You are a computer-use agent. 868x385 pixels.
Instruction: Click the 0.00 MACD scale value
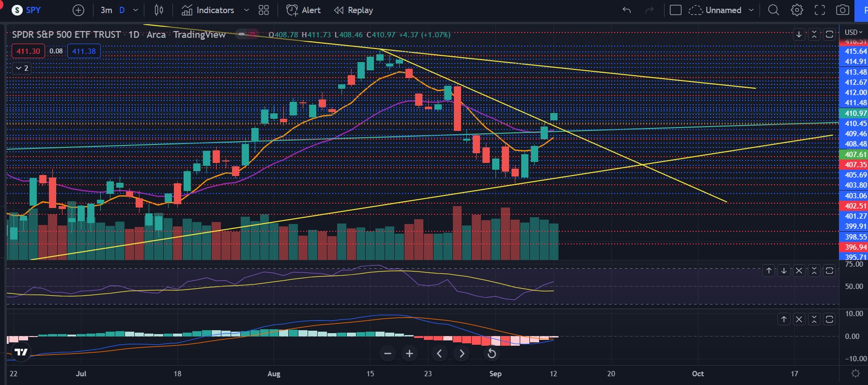pos(852,336)
